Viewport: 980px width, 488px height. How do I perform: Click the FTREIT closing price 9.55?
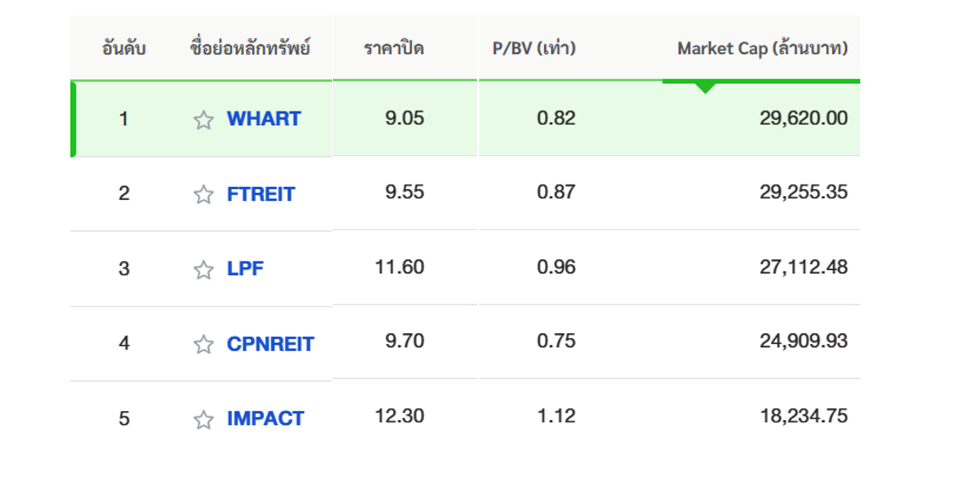pos(405,193)
